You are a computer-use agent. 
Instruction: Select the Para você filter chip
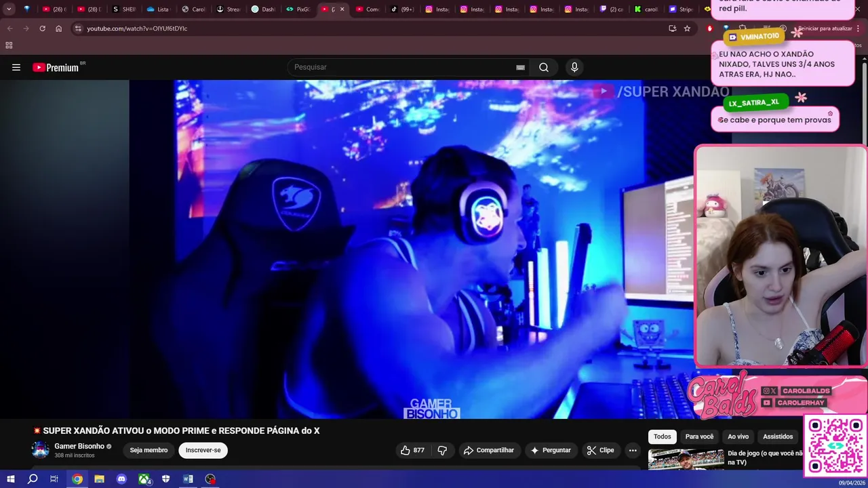click(699, 437)
